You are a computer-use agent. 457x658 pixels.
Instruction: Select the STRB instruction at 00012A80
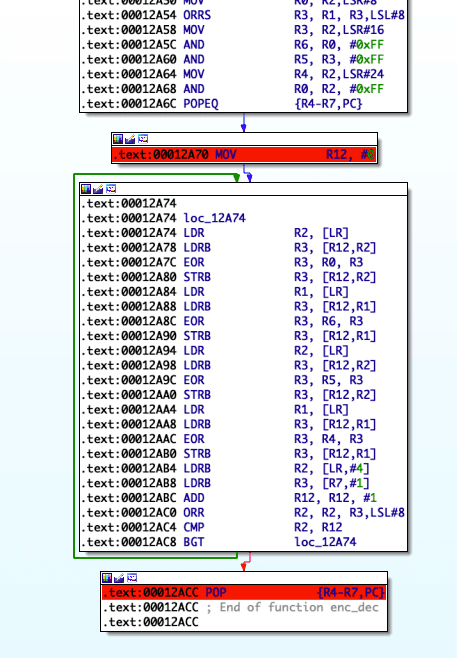tap(229, 277)
